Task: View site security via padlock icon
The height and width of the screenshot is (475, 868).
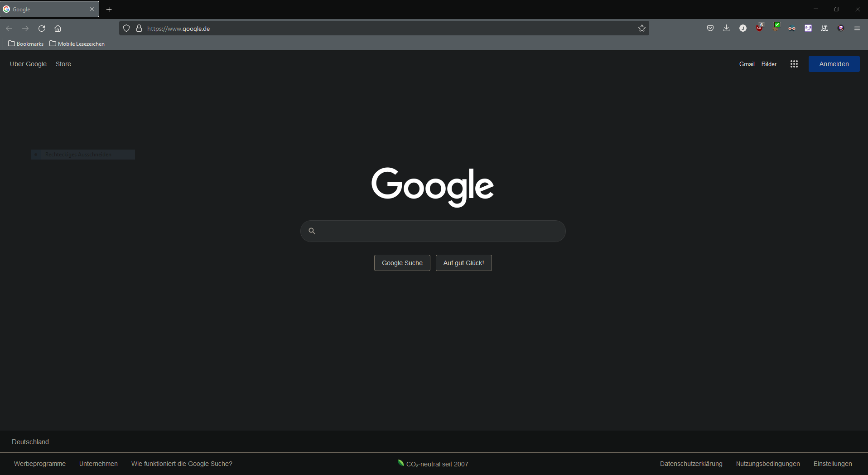Action: click(x=139, y=29)
